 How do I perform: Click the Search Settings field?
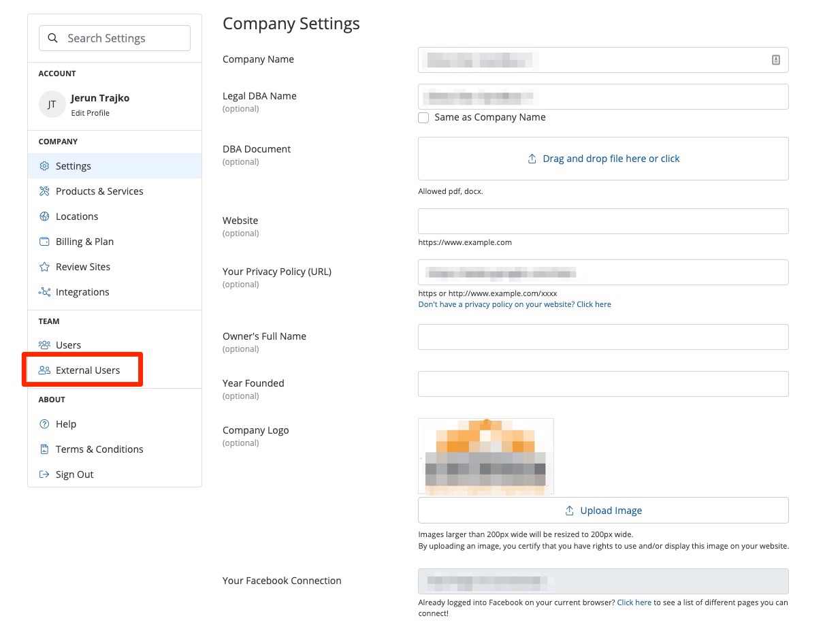(x=114, y=38)
